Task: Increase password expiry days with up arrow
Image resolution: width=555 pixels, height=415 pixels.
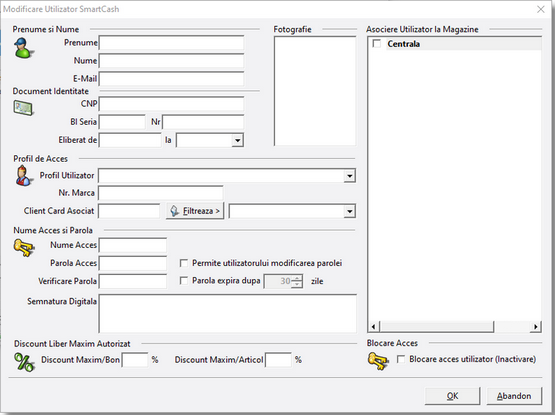Action: 297,278
